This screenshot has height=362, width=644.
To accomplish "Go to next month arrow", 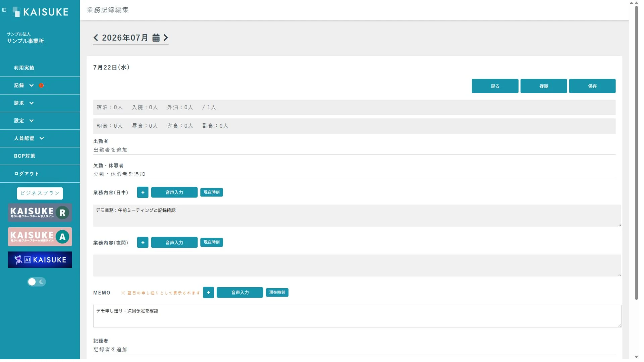I will pos(166,38).
